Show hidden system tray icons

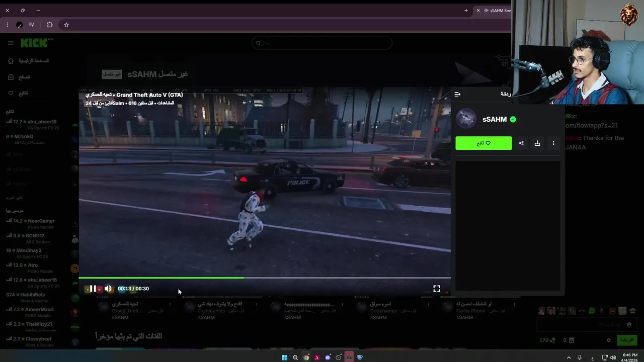click(x=569, y=357)
